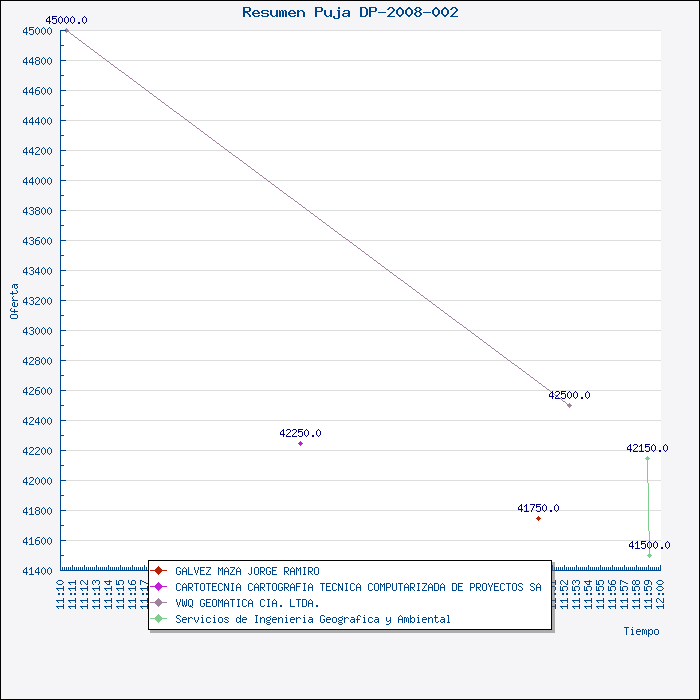Click the red diamond legend marker for GALVEZ MAZA

point(158,571)
